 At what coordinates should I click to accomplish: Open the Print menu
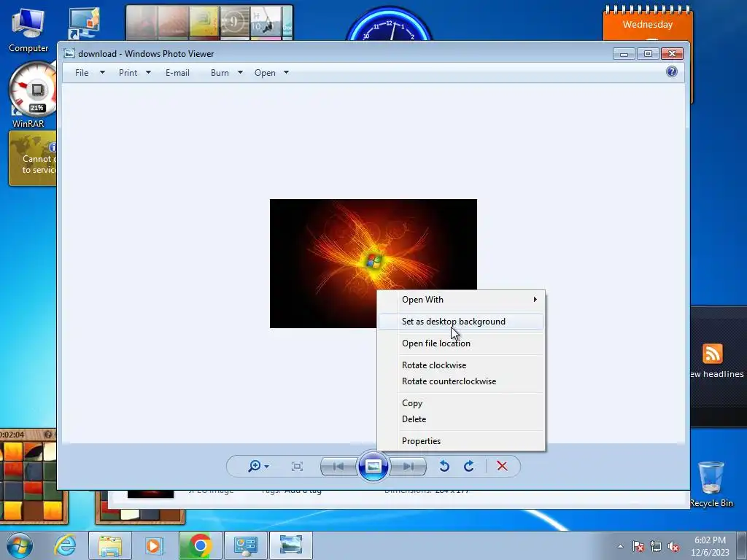(x=128, y=73)
